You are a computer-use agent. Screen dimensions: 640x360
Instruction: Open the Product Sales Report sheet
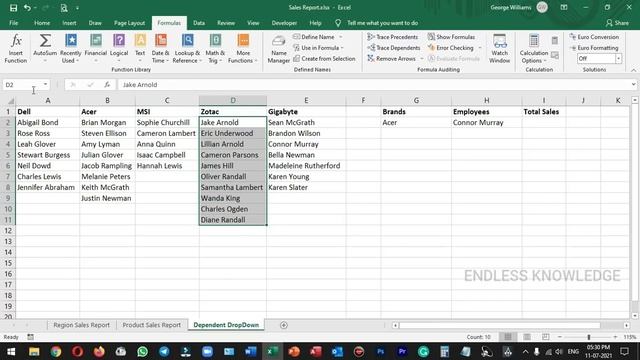tap(151, 325)
